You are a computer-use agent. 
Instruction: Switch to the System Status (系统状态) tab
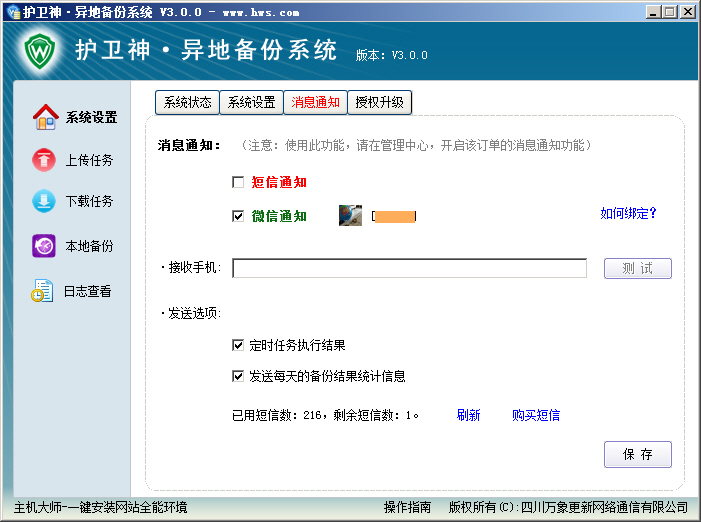click(x=187, y=102)
